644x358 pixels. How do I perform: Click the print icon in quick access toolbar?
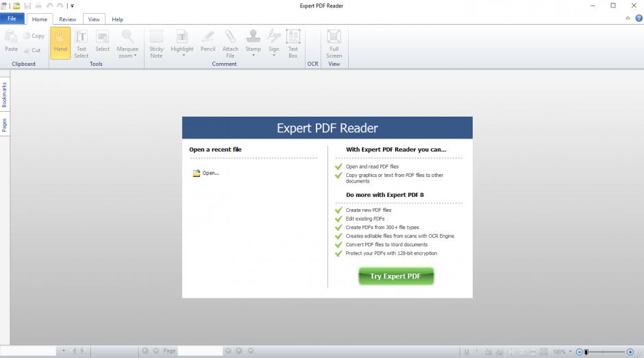(38, 5)
